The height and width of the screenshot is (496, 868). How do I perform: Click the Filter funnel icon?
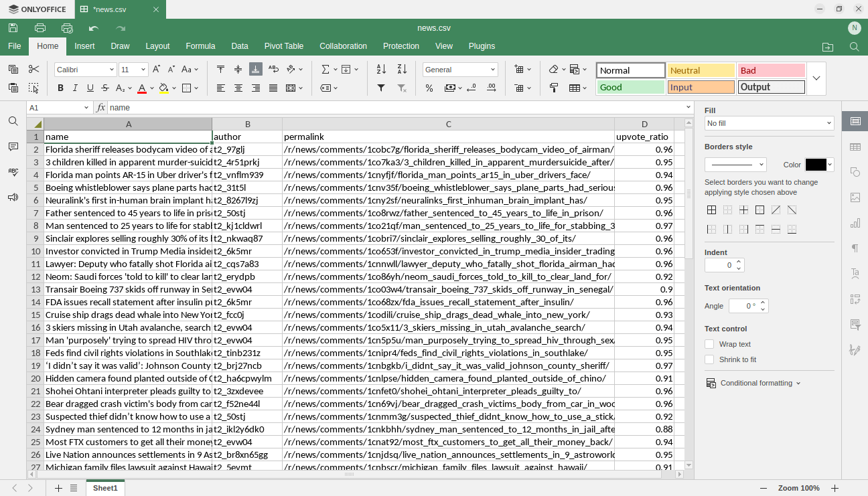[381, 88]
